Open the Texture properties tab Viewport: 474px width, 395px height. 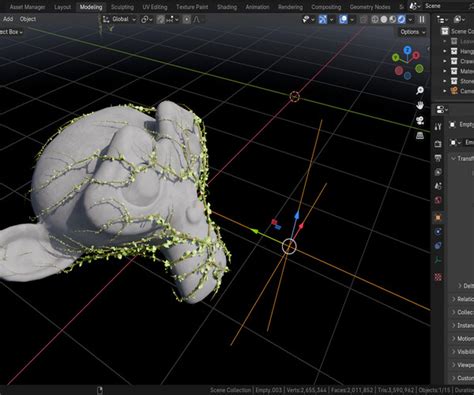438,277
